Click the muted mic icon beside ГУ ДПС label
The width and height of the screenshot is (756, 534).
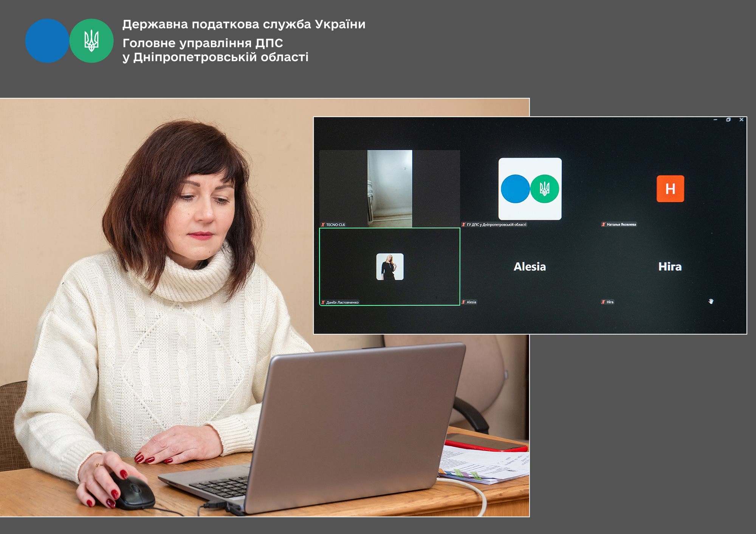[x=463, y=224]
